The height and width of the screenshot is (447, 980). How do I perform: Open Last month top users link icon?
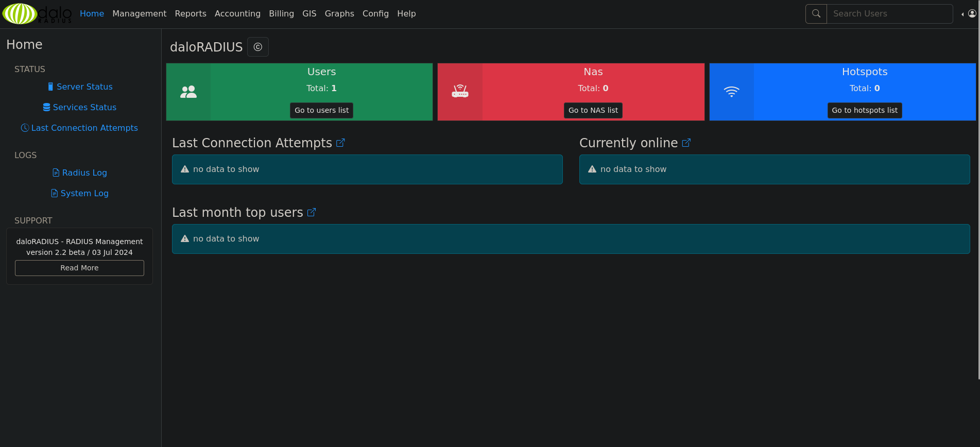[x=312, y=212]
